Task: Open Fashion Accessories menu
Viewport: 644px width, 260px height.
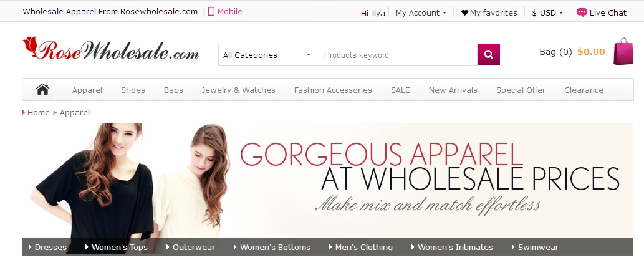Action: point(333,90)
